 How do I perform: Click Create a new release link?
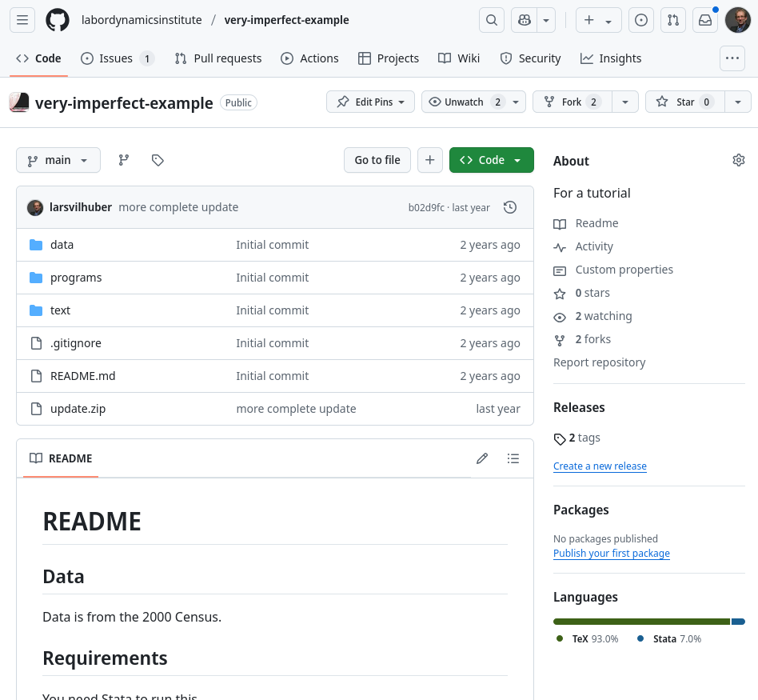600,466
